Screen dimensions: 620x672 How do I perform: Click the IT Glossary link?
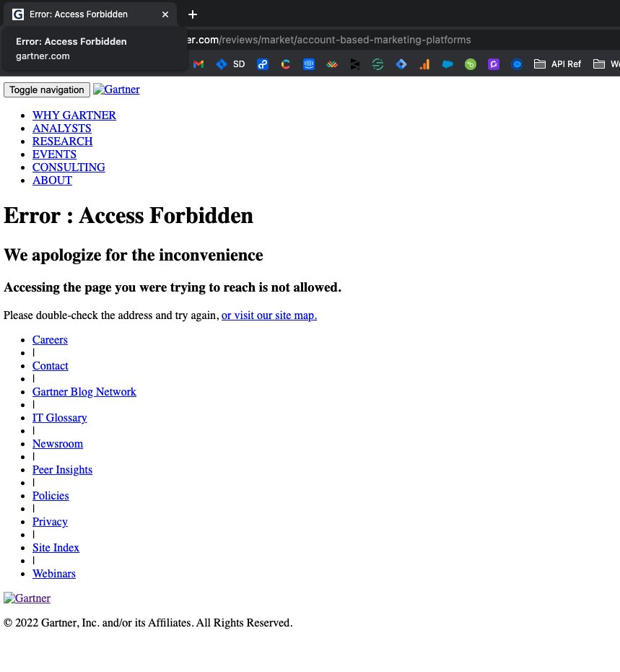59,418
